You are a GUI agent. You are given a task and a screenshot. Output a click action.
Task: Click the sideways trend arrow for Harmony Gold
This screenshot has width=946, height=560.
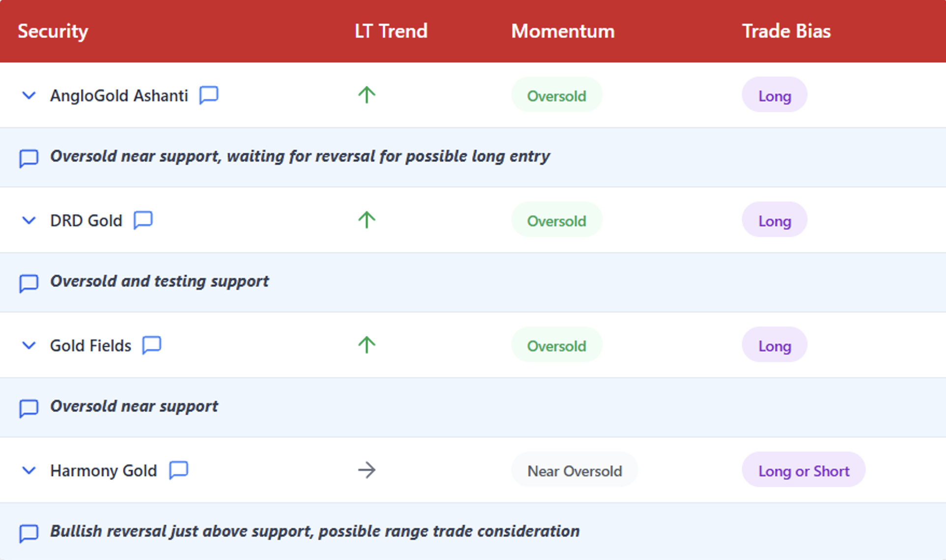pos(366,470)
